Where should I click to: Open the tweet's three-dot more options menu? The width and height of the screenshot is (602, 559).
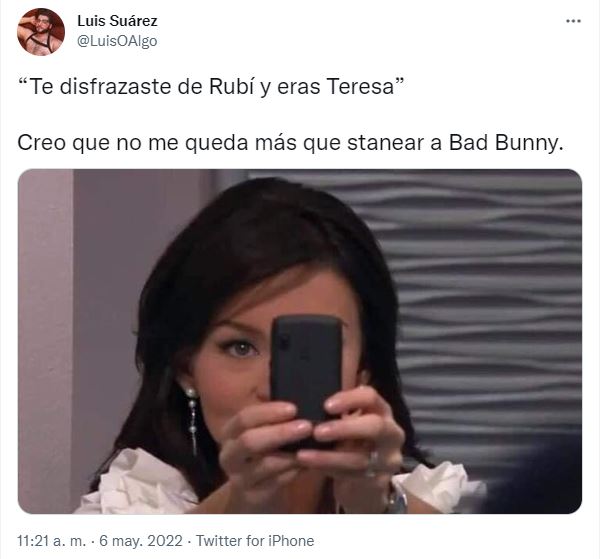573,22
